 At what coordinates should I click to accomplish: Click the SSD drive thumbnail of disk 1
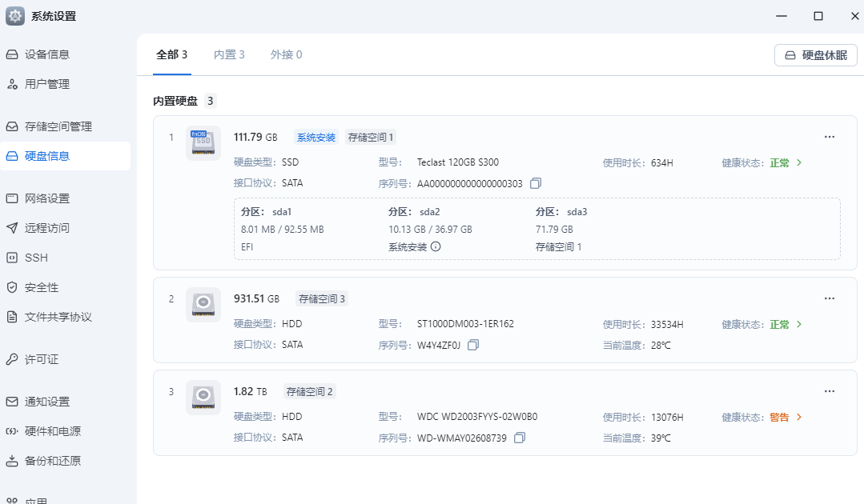tap(203, 142)
